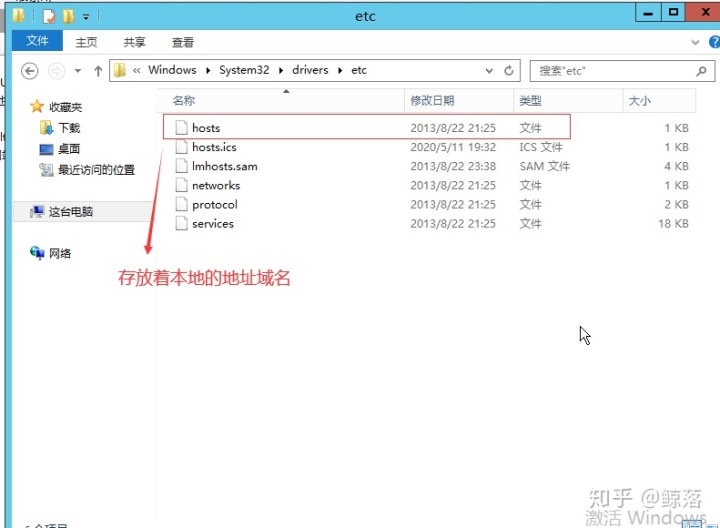Switch to the 查看 ribbon tab
This screenshot has height=528, width=720.
pyautogui.click(x=183, y=42)
